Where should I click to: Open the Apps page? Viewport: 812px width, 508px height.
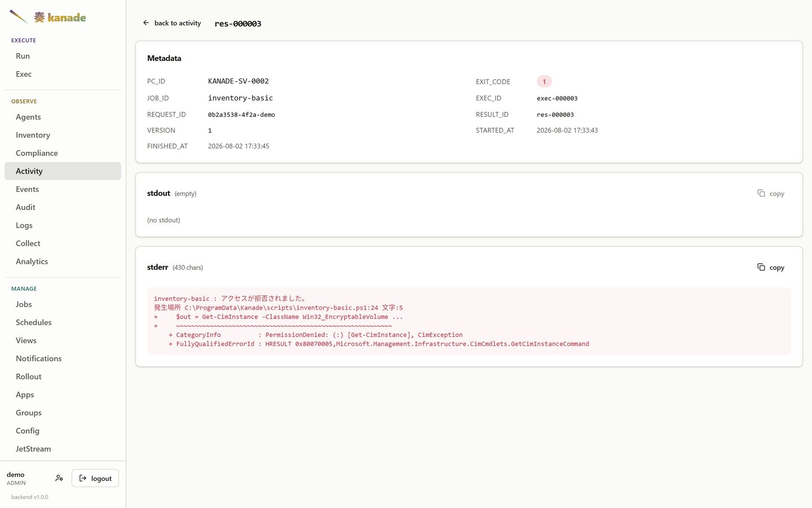click(x=63, y=395)
